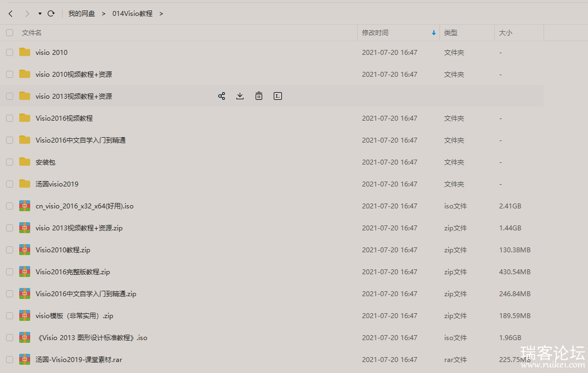
Task: Click the 安装包 folder icon
Action: [x=25, y=162]
